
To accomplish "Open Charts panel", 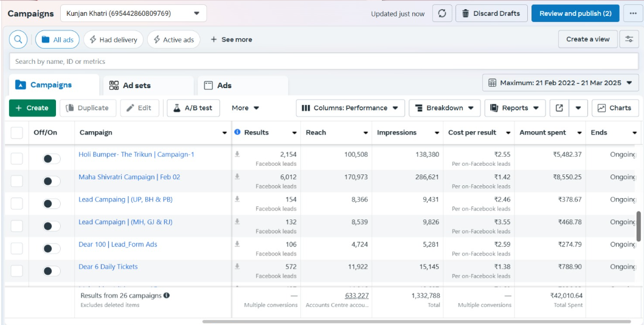I will click(x=615, y=108).
